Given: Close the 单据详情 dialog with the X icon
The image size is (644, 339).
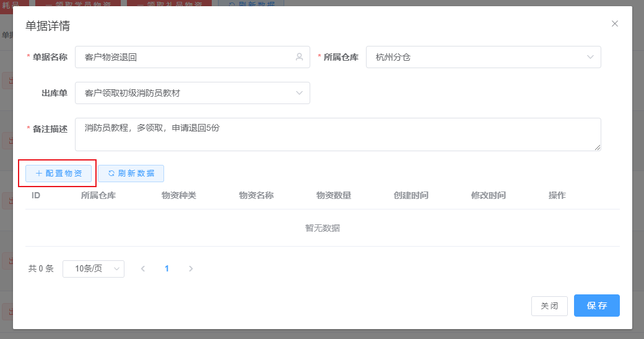Looking at the screenshot, I should [614, 24].
